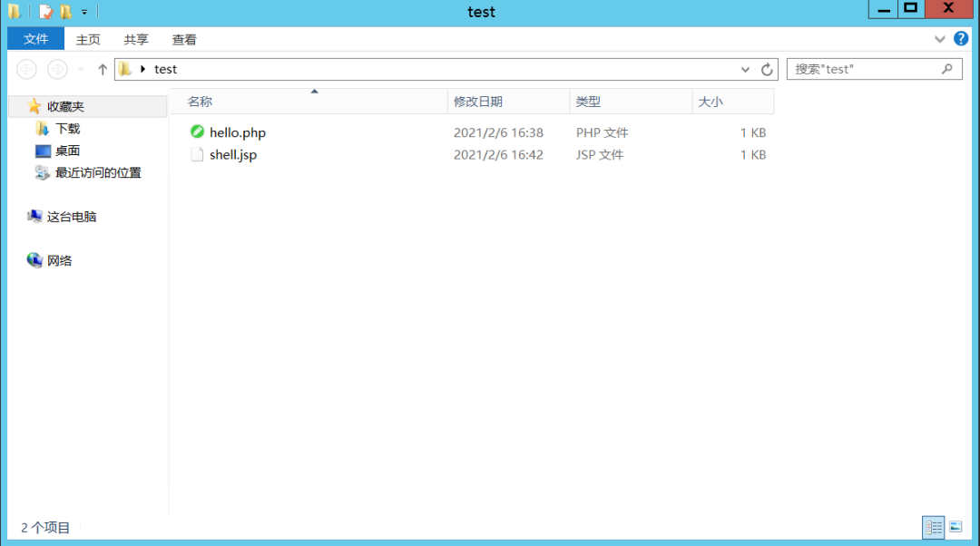
Task: Click the 网络 globe icon
Action: (34, 260)
